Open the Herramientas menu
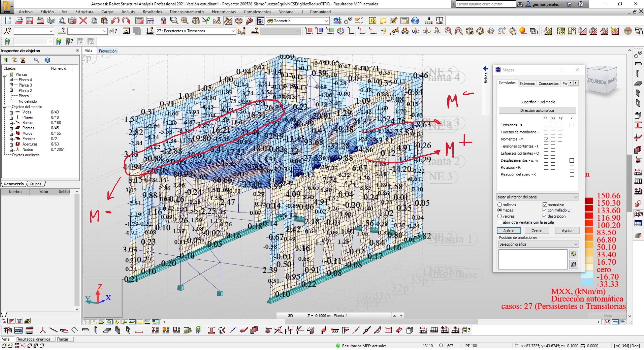Image resolution: width=644 pixels, height=350 pixels. pos(223,11)
